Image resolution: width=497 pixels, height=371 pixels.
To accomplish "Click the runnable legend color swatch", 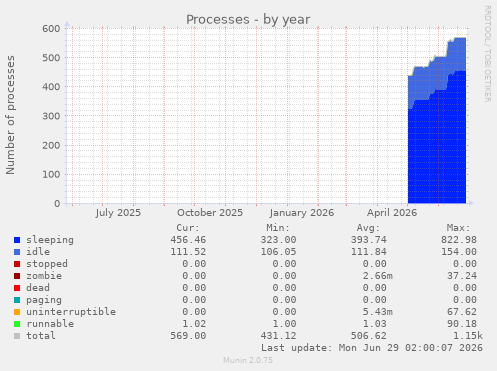I will pyautogui.click(x=17, y=324).
